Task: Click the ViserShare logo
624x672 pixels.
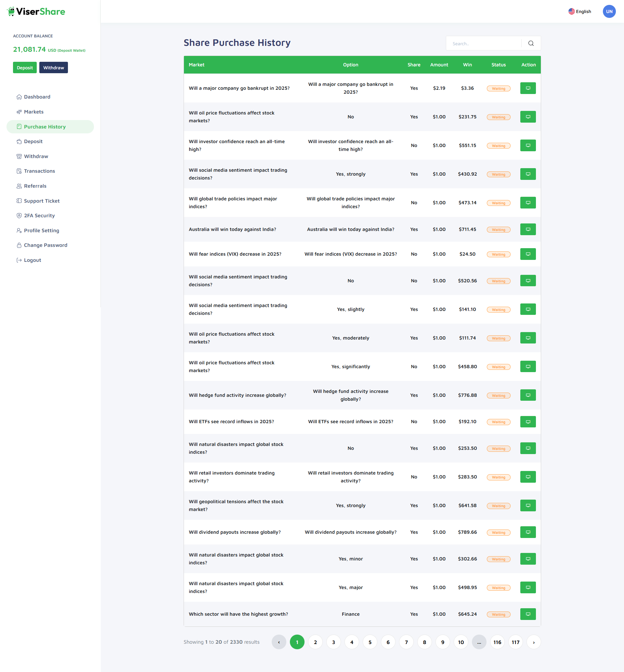Action: [36, 11]
